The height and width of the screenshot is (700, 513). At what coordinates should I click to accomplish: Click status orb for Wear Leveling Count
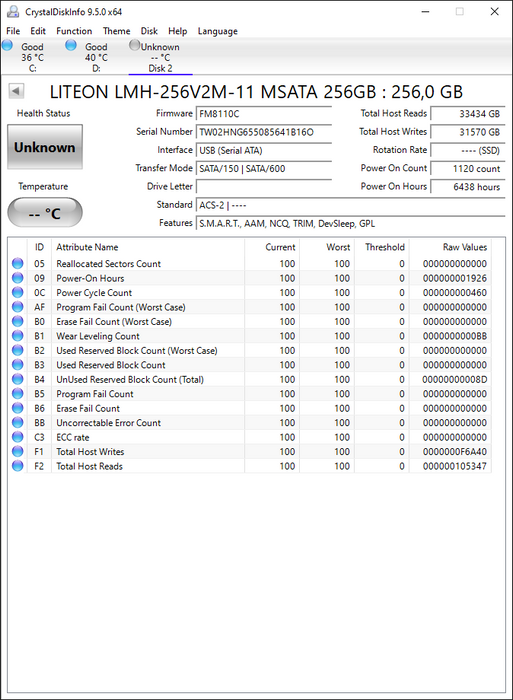[17, 336]
